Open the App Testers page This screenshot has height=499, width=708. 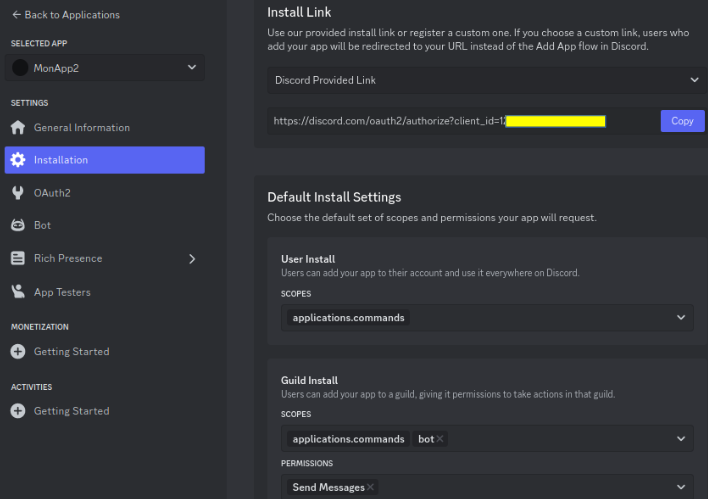[x=105, y=292]
